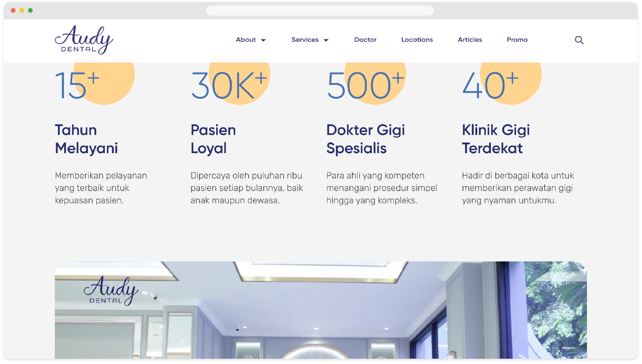Focus the browser address bar

click(319, 11)
